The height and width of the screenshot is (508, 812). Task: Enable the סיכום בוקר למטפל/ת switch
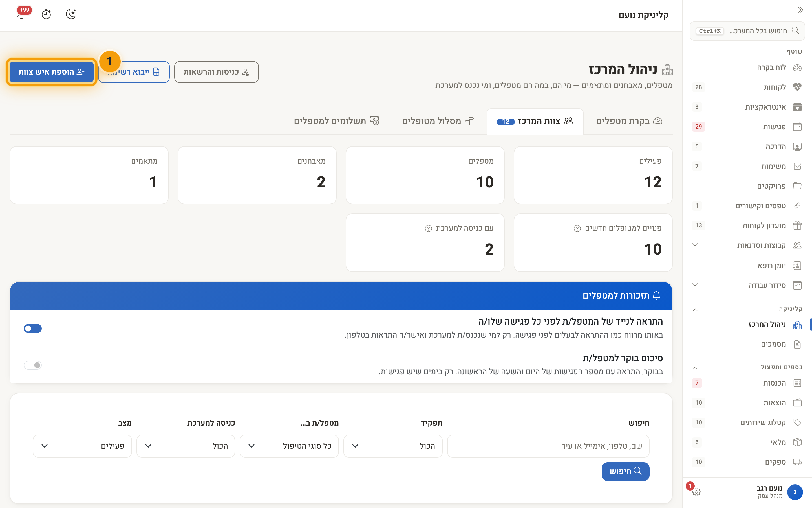click(x=32, y=365)
